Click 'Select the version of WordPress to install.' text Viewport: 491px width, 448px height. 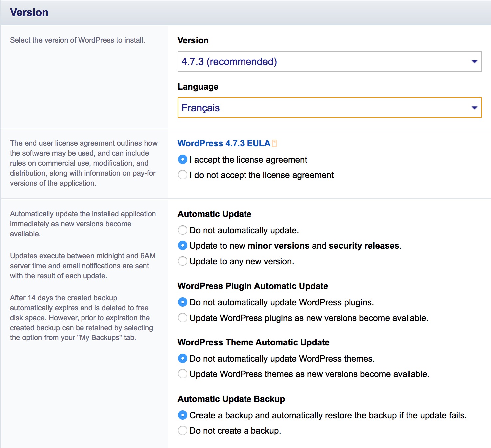[78, 40]
